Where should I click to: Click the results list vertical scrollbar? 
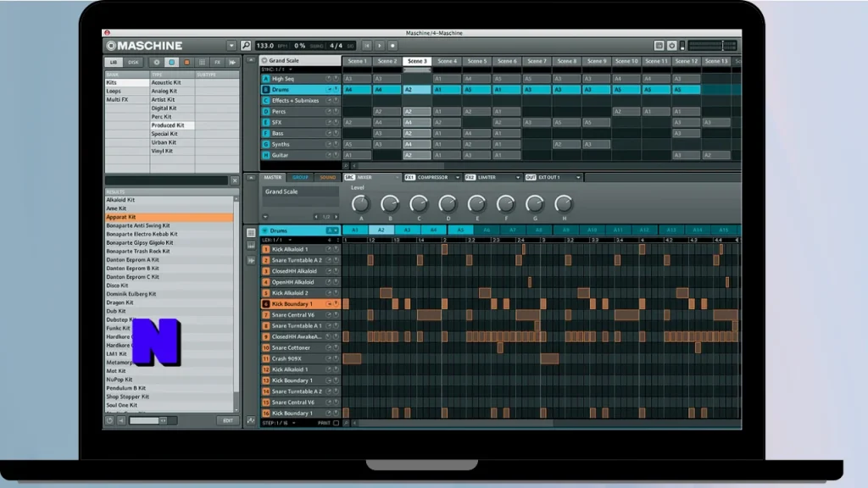coord(236,303)
